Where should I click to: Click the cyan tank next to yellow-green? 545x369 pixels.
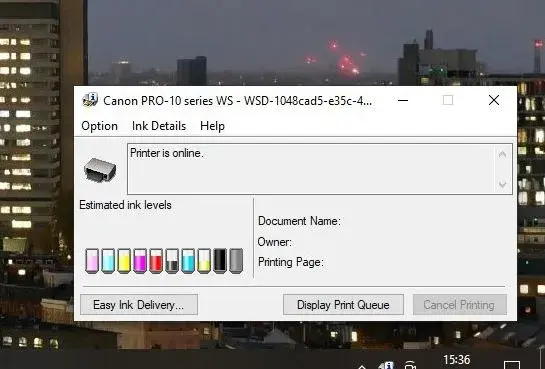(x=188, y=261)
